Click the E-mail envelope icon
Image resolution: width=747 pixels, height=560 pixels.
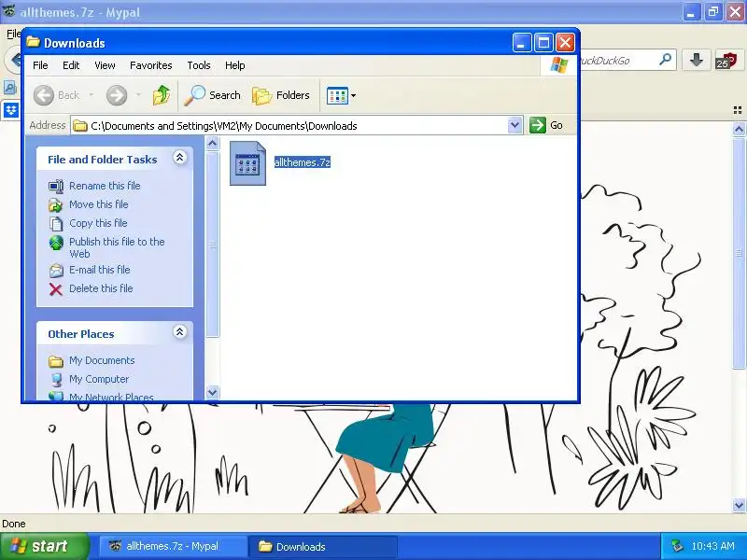pos(56,271)
